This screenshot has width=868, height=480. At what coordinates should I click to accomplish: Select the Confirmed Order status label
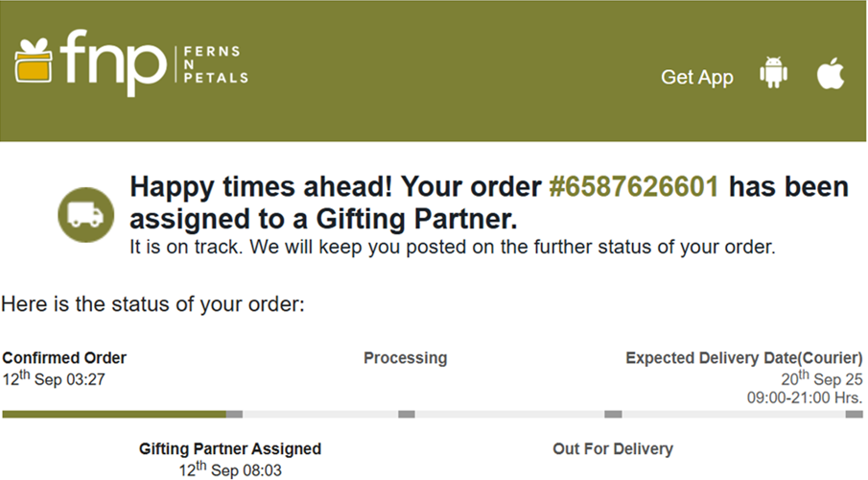click(x=64, y=358)
